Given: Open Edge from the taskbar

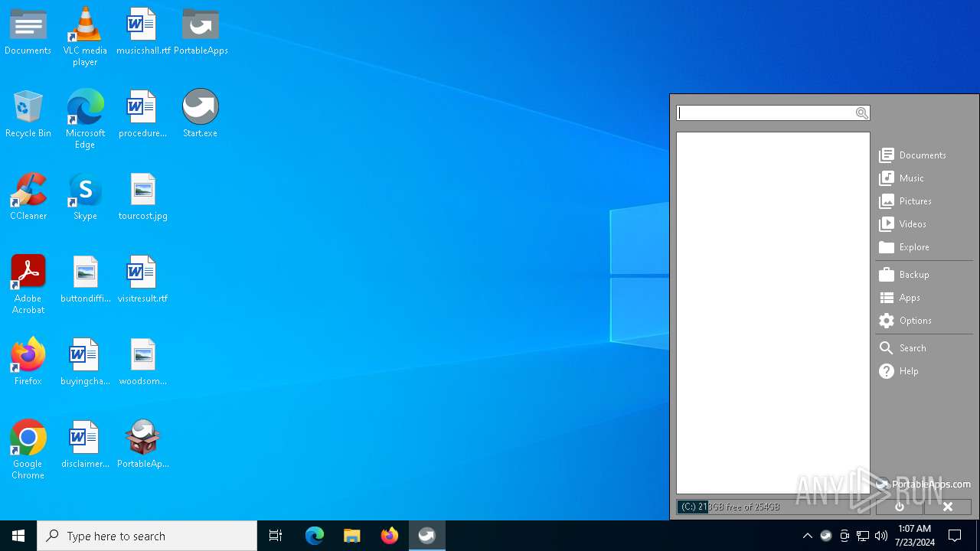Looking at the screenshot, I should (315, 536).
